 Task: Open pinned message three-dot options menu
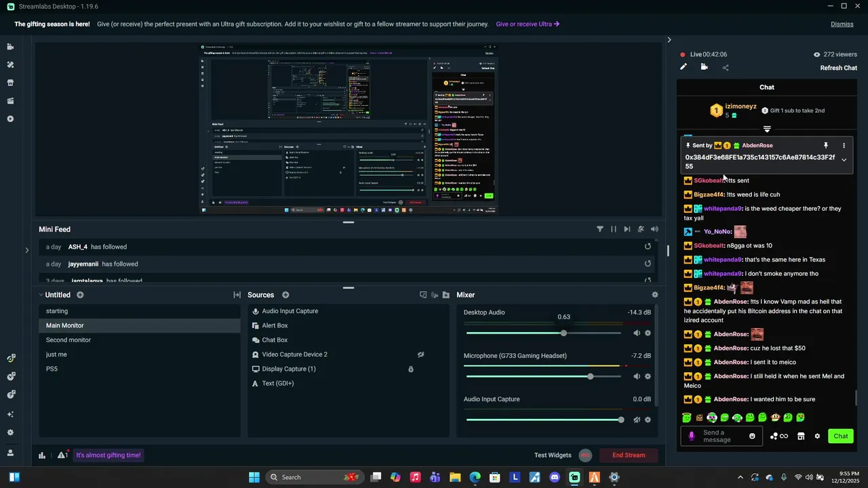point(844,146)
